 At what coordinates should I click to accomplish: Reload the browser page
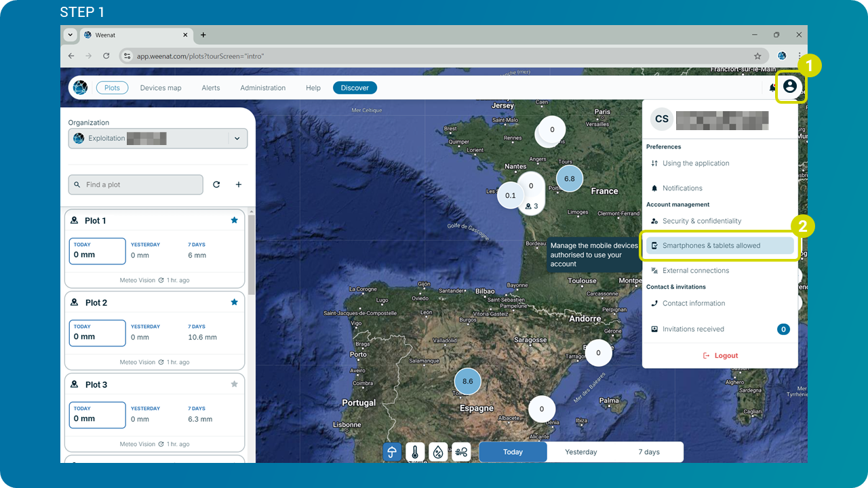click(106, 56)
